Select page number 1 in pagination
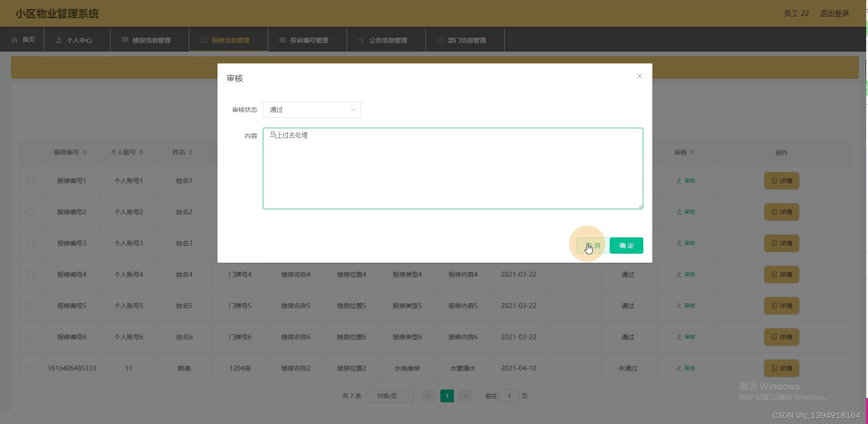 pyautogui.click(x=447, y=396)
